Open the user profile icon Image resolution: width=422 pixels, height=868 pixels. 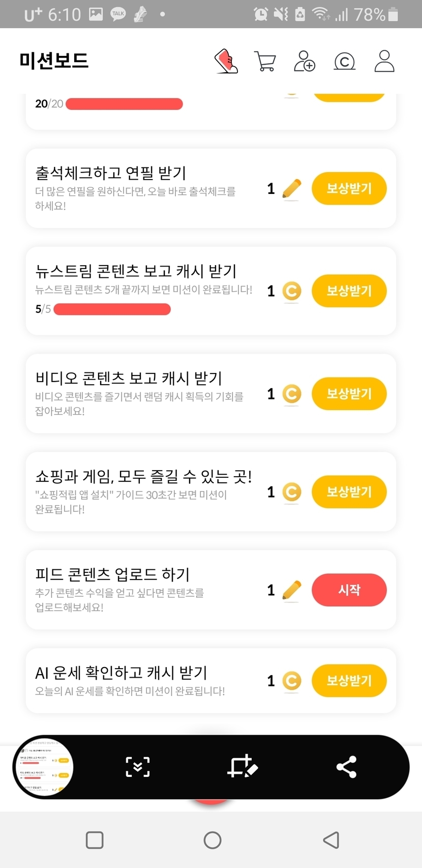[384, 61]
